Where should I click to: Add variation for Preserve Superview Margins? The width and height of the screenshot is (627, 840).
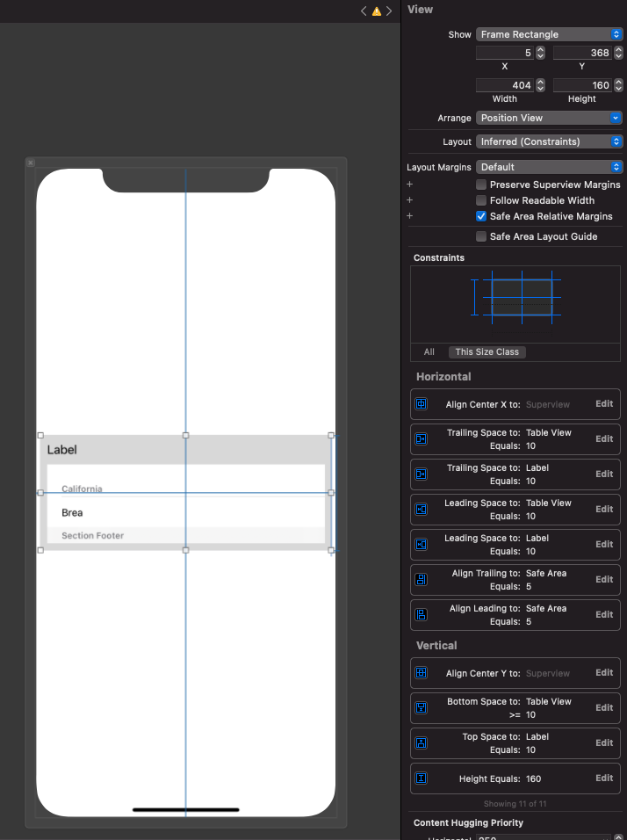[x=409, y=185]
